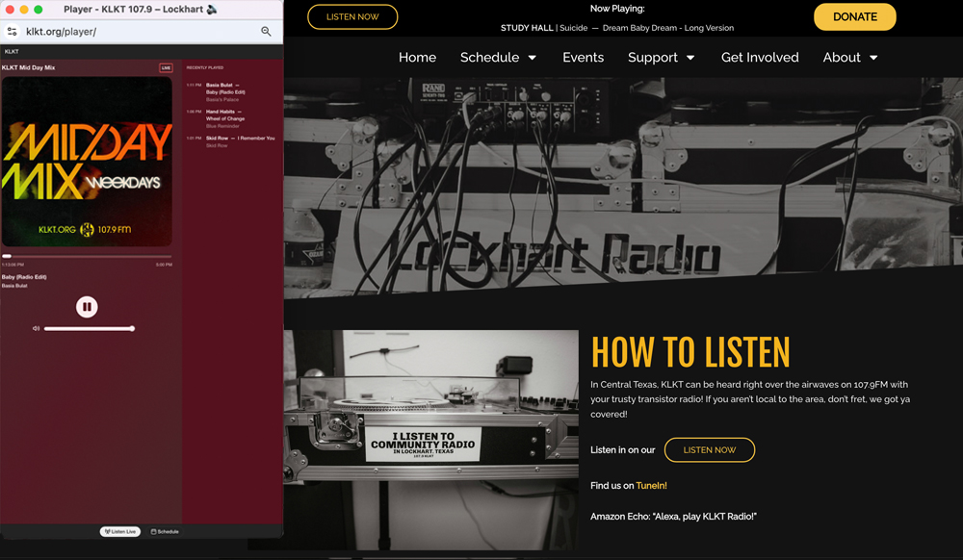Open the Get Involved page
963x560 pixels.
[760, 58]
